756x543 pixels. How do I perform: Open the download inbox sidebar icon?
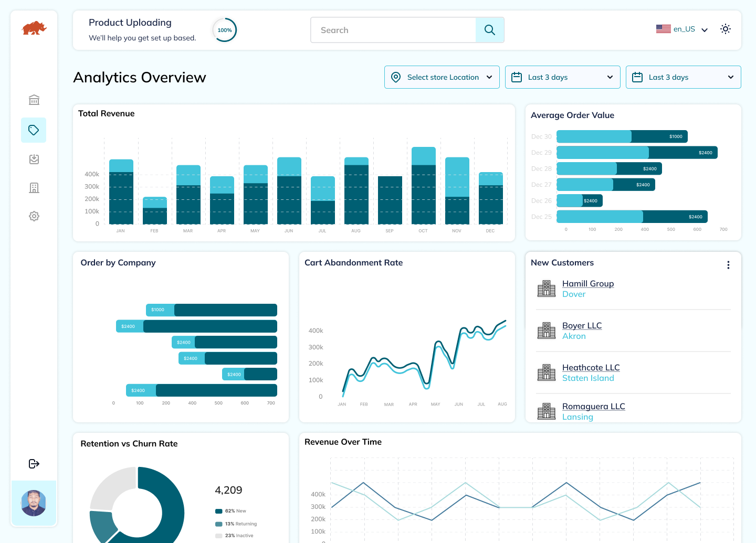(34, 159)
